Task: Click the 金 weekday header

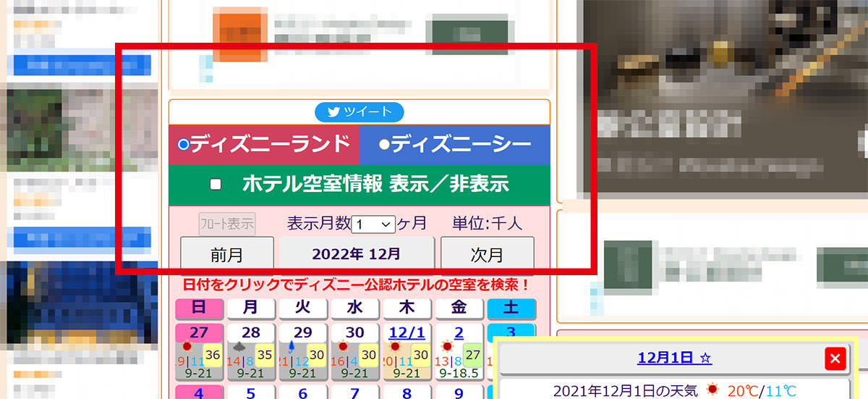Action: (x=459, y=308)
